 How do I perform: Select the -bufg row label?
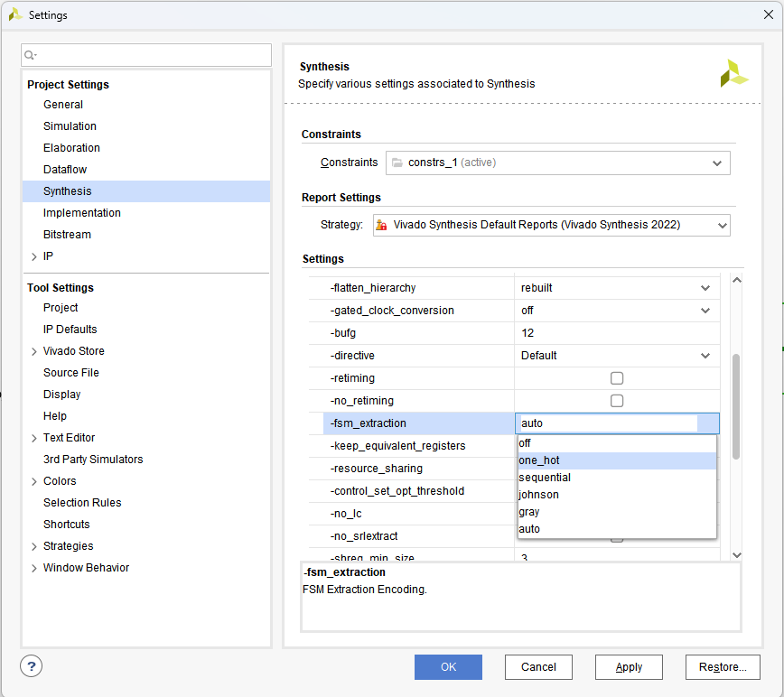click(x=342, y=333)
